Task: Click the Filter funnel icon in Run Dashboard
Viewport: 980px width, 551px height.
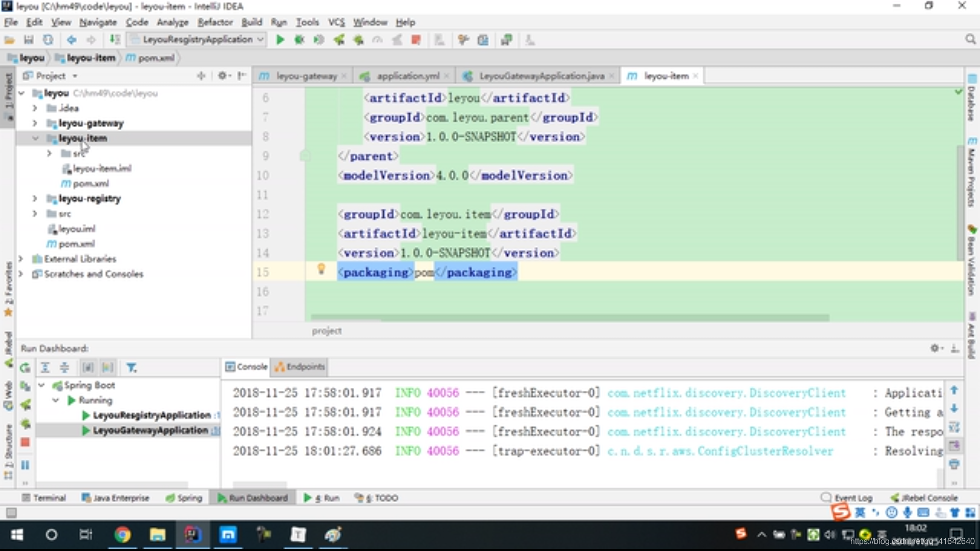Action: [x=131, y=367]
